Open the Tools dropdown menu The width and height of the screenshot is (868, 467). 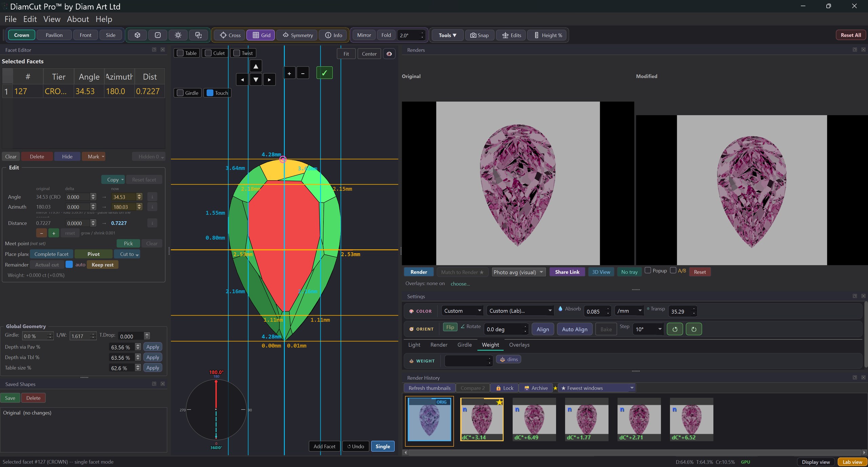pos(447,35)
